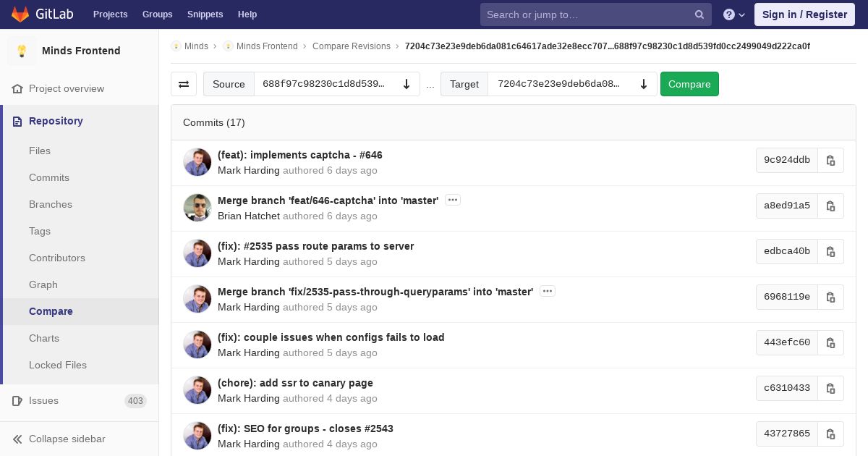
Task: Copy commit SHA 9c924ddb to clipboard
Action: point(830,160)
